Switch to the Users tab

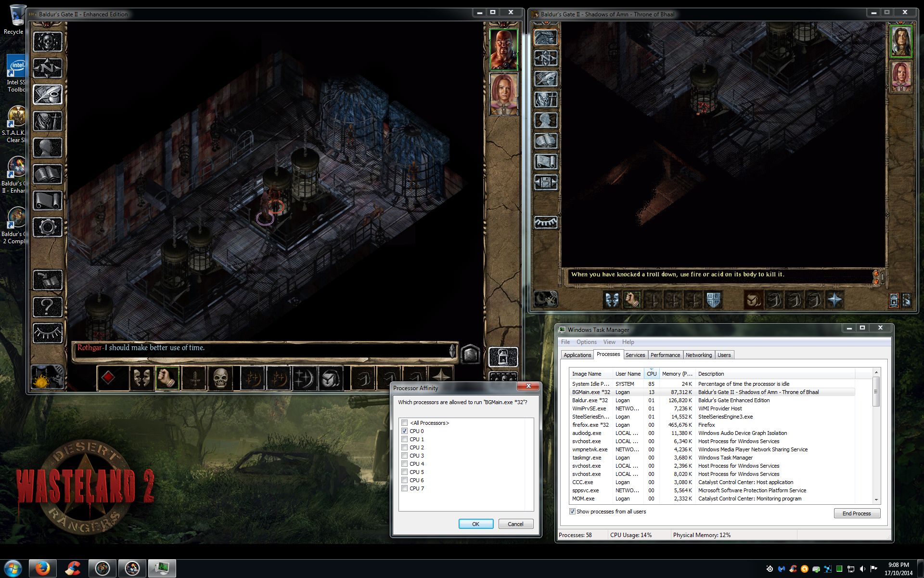tap(724, 355)
